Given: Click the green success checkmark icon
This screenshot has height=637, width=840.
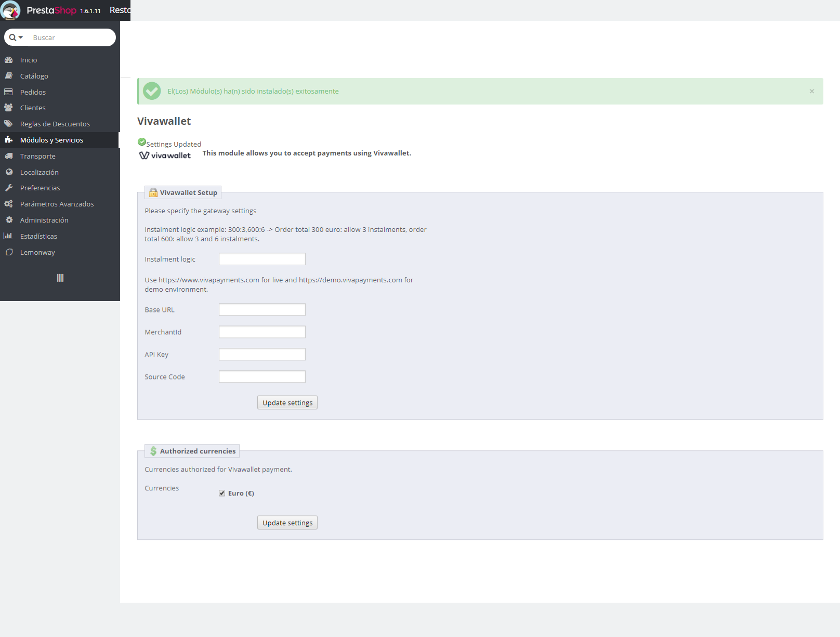Looking at the screenshot, I should point(152,91).
